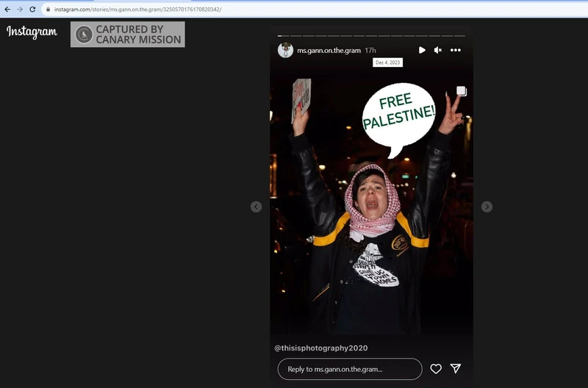Screen dimensions: 588x388
Task: Share the story via paper plane icon
Action: (x=456, y=368)
